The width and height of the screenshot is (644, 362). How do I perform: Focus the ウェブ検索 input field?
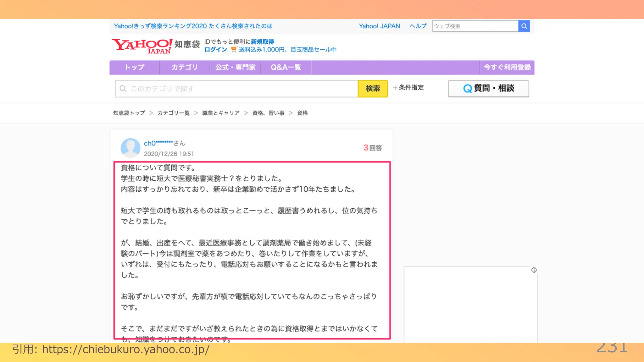(475, 26)
